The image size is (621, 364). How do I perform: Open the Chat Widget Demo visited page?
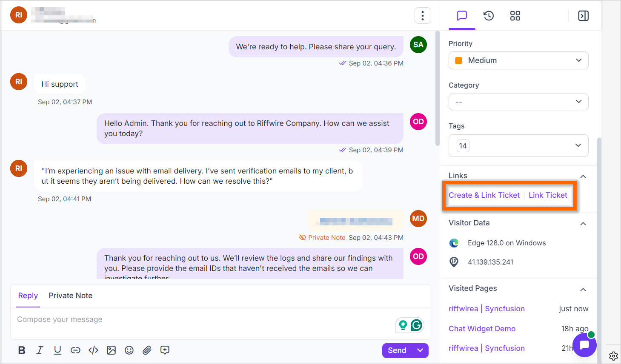pos(482,329)
